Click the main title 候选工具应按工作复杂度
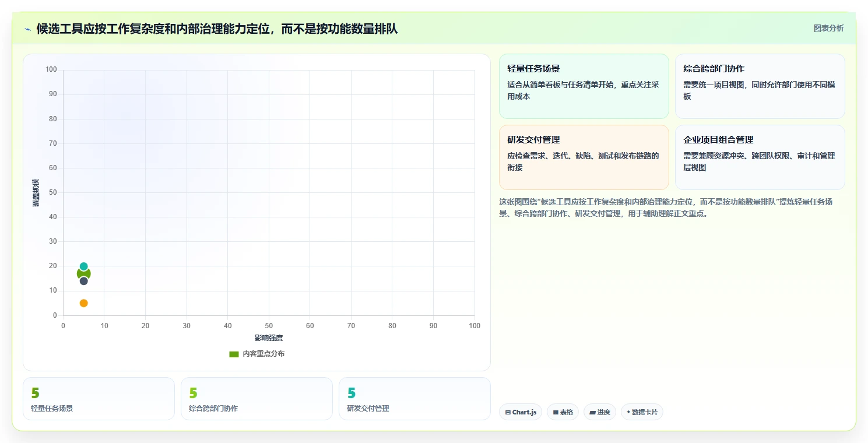This screenshot has height=443, width=868. (x=217, y=29)
